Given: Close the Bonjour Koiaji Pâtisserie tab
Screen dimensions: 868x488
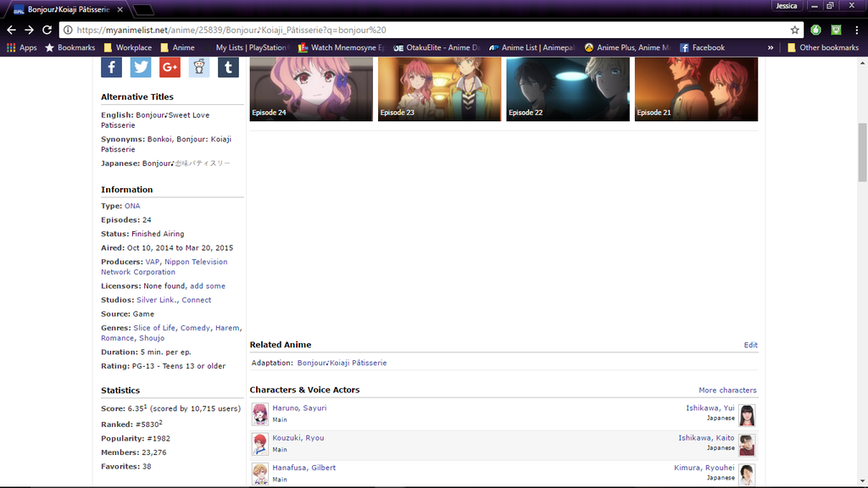Looking at the screenshot, I should click(x=120, y=9).
